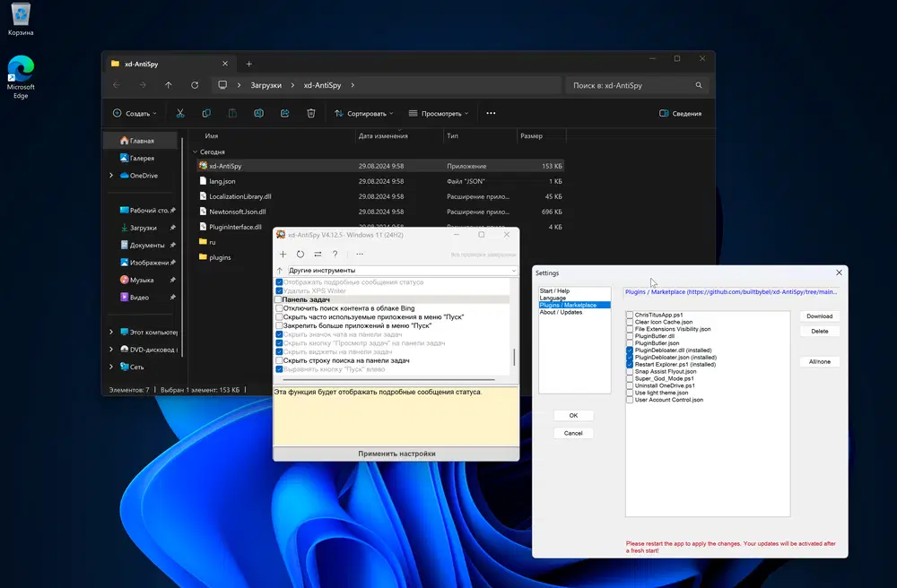Enable "Отключить поиск контента в облаке Bing" checkbox

pos(279,308)
